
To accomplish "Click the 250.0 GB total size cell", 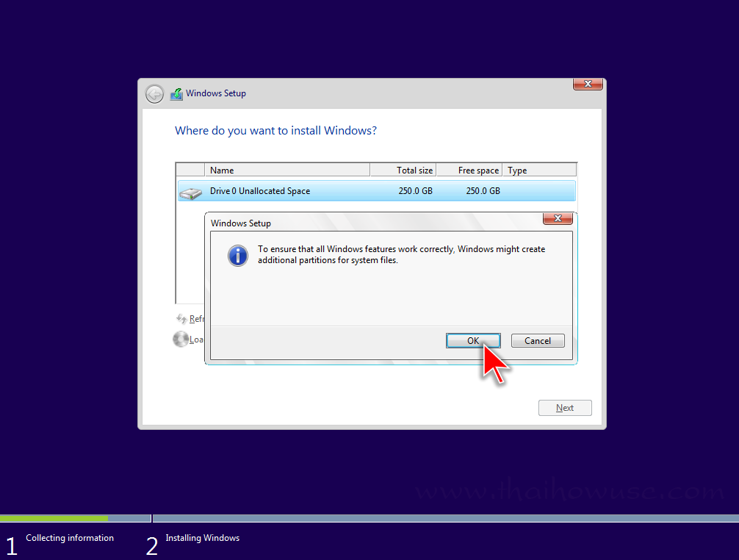I will [x=415, y=191].
